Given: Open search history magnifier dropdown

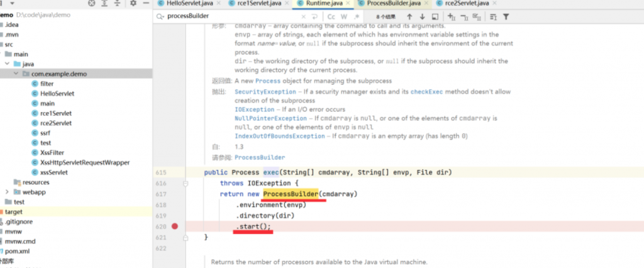Looking at the screenshot, I should click(x=160, y=16).
